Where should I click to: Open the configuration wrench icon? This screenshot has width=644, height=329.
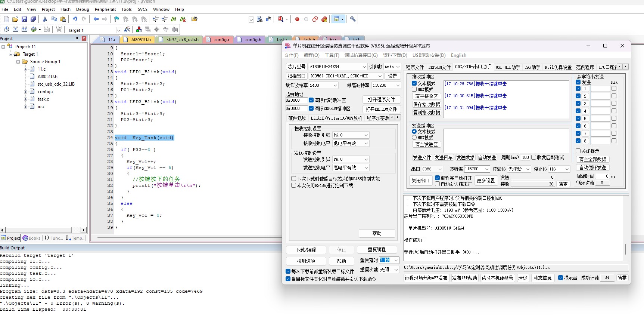(x=353, y=19)
